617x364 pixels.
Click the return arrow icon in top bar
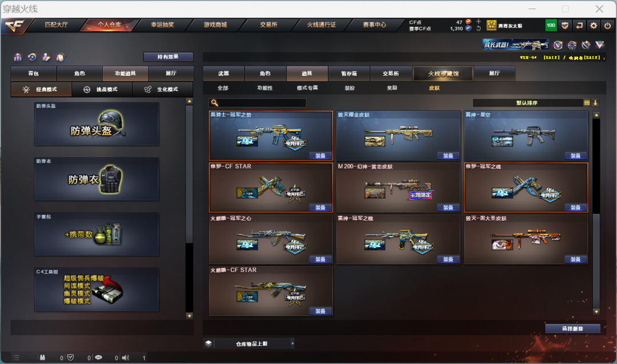tap(579, 26)
